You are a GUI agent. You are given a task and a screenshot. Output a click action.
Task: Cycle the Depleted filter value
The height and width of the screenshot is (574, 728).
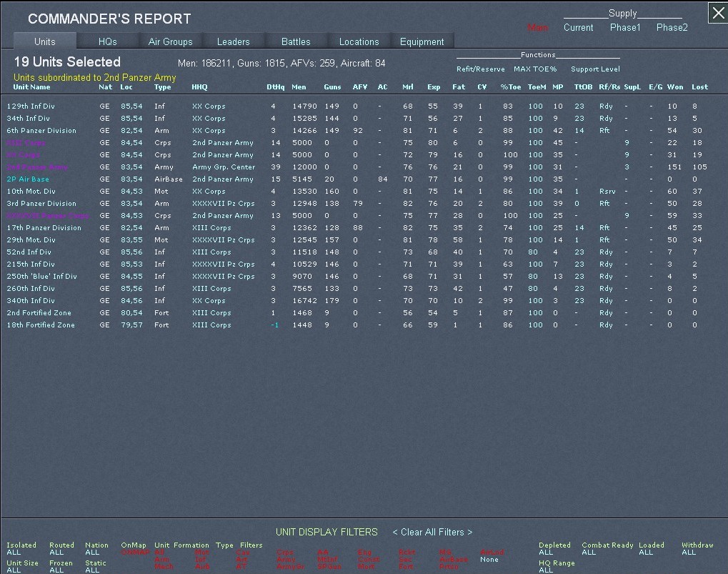point(546,553)
